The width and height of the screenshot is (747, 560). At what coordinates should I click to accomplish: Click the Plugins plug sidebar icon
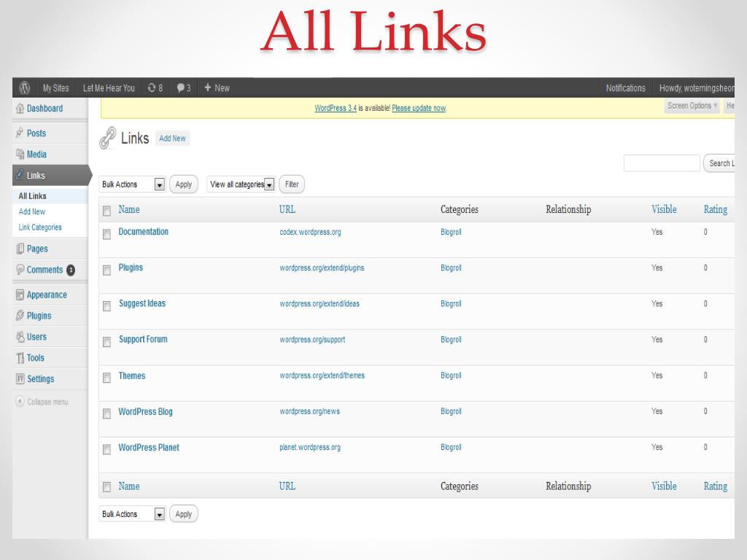pyautogui.click(x=20, y=316)
